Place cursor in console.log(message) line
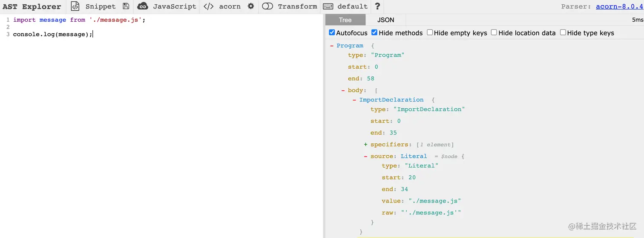644x238 pixels. (x=52, y=34)
